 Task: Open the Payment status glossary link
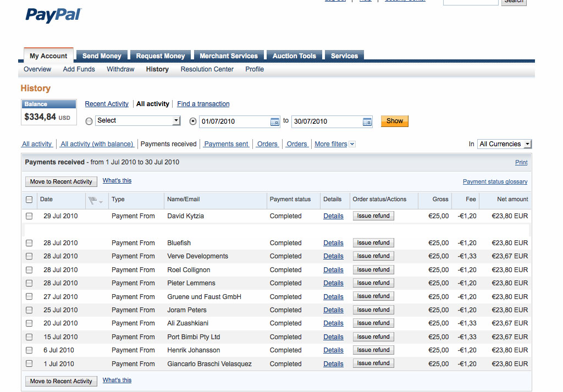[x=495, y=181]
